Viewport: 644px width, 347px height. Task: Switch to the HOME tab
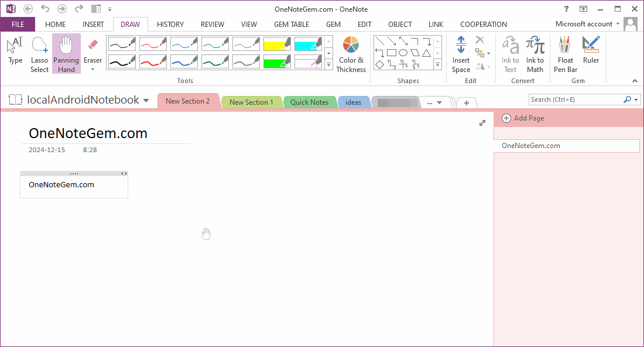56,24
